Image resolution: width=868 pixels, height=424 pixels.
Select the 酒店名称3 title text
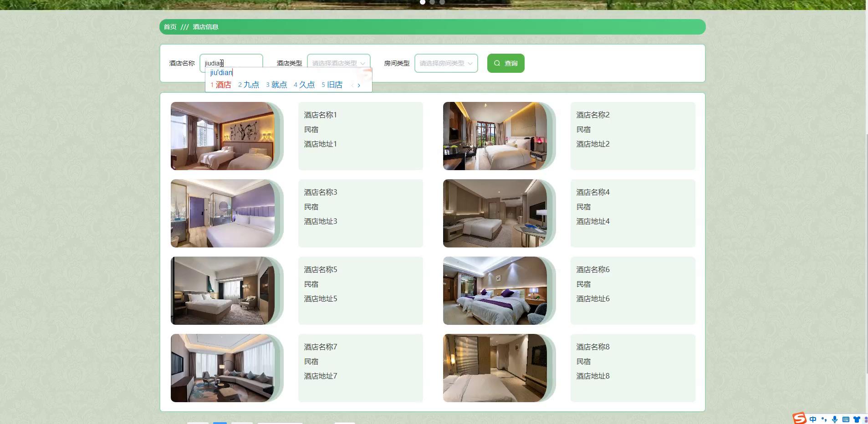coord(321,192)
